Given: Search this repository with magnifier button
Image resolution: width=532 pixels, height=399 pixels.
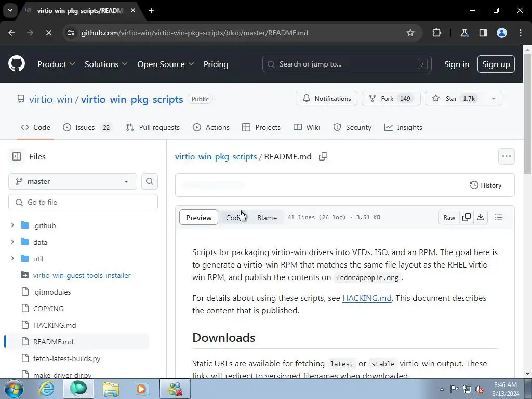Looking at the screenshot, I should click(149, 181).
